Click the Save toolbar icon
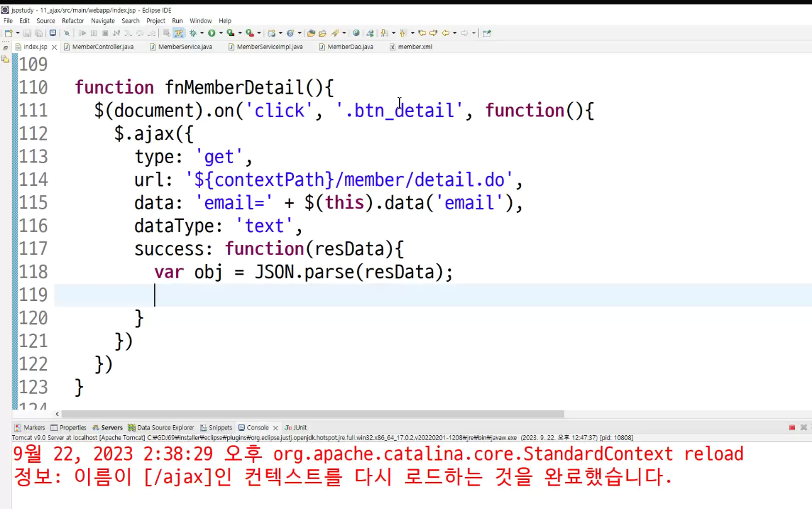This screenshot has width=812, height=509. coord(27,33)
